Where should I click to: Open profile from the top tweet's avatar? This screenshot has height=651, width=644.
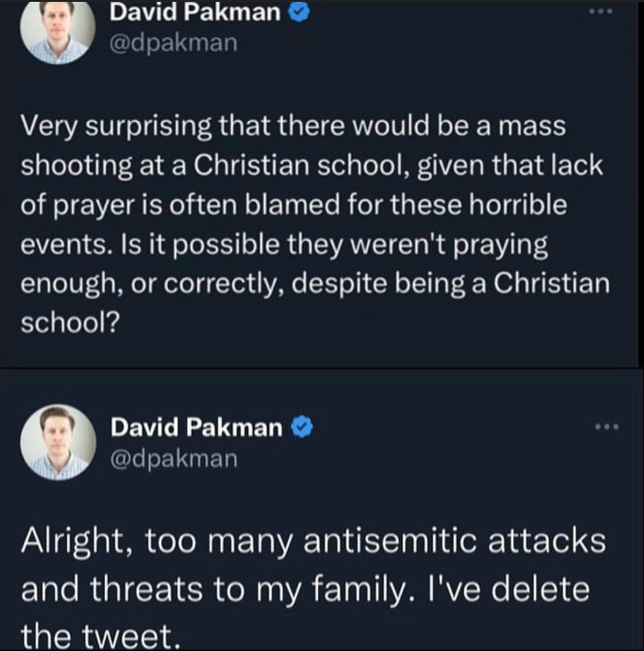pyautogui.click(x=58, y=31)
